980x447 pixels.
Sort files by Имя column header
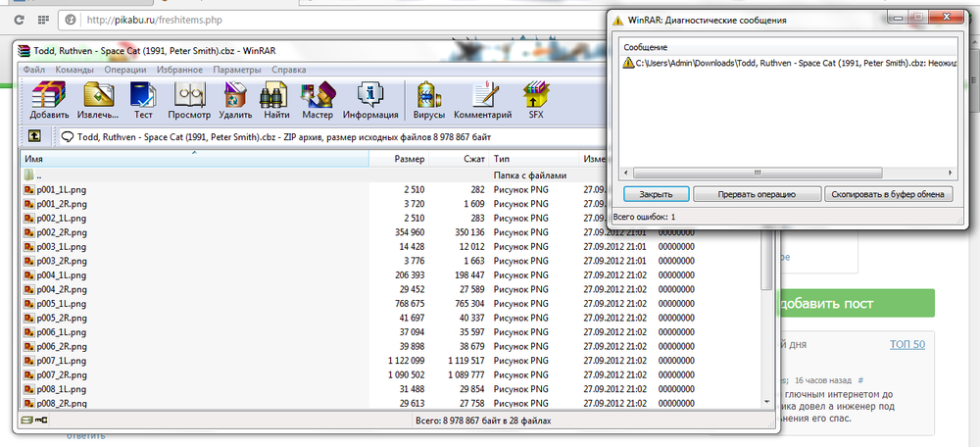tap(194, 158)
